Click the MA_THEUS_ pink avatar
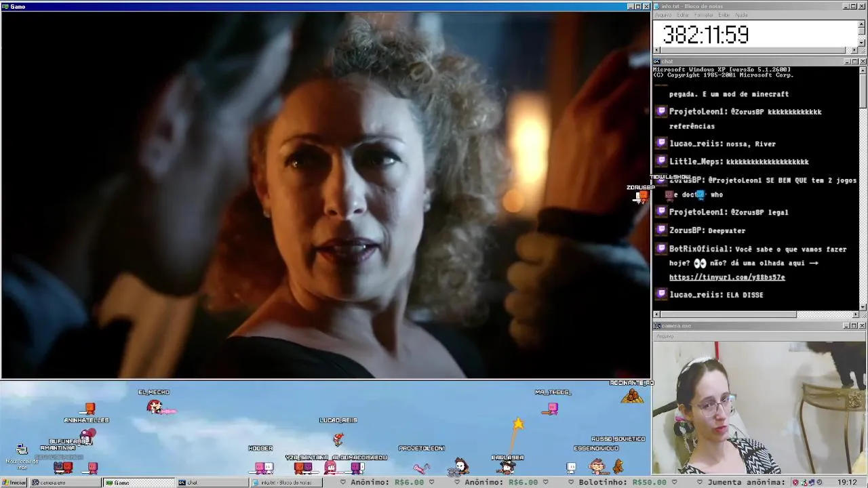868x488 pixels. pyautogui.click(x=553, y=408)
